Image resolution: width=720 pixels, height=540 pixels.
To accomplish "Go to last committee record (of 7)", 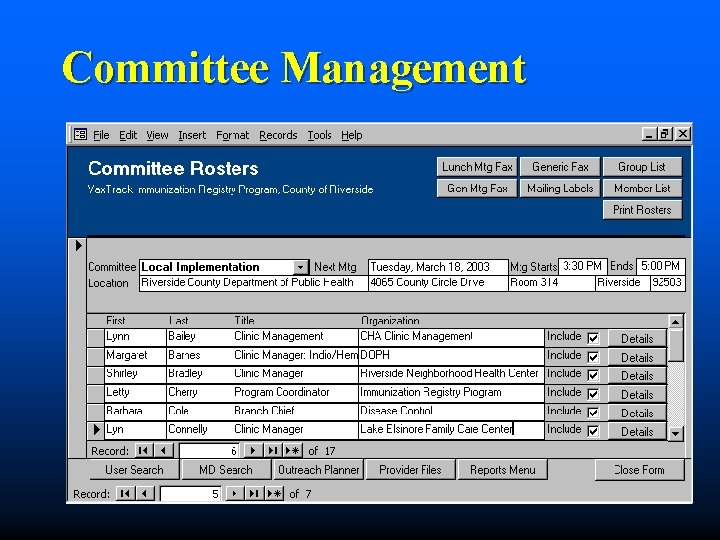I will coord(254,494).
